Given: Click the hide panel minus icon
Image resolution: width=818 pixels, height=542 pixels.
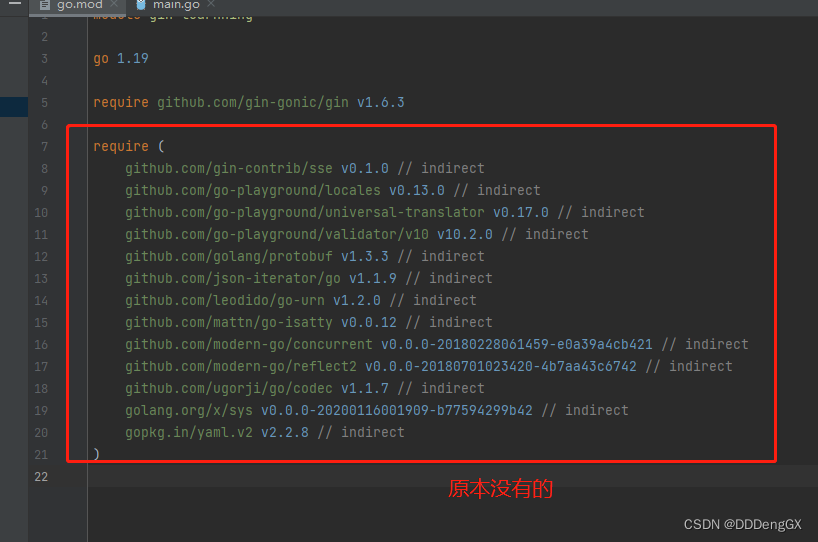Looking at the screenshot, I should pos(15,4).
